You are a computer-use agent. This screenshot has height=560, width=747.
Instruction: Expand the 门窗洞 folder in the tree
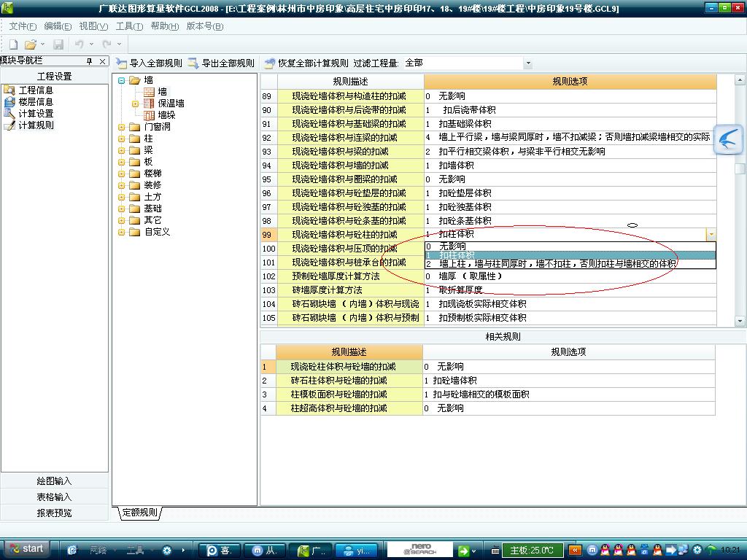tap(122, 127)
